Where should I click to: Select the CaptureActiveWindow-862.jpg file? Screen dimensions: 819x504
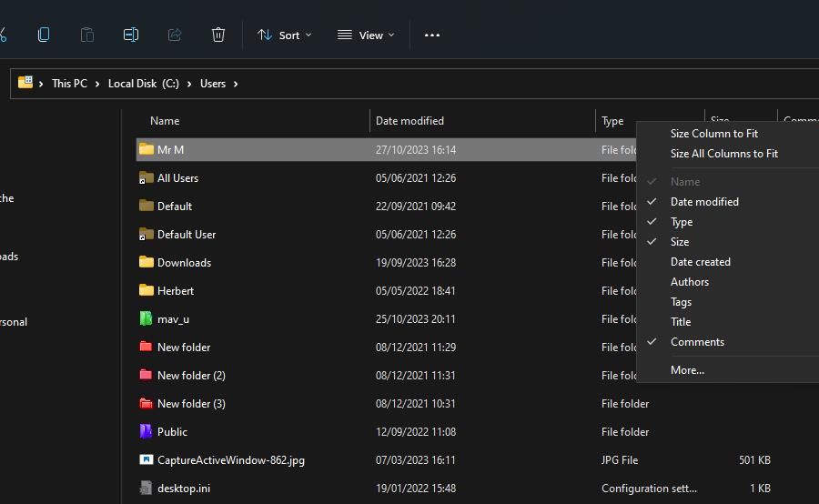point(230,460)
